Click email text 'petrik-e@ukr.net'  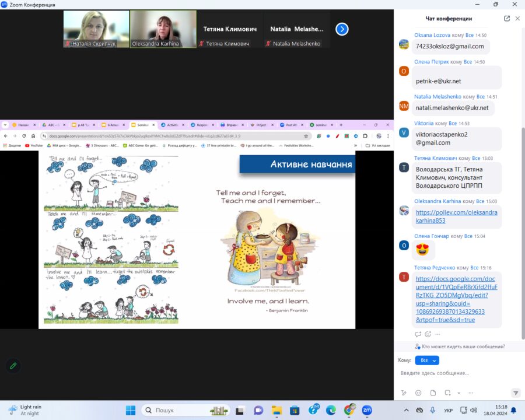pos(438,81)
